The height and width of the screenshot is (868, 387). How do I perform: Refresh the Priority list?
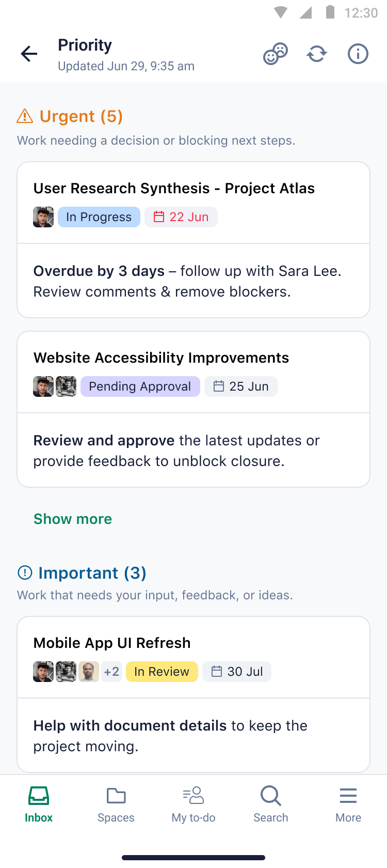317,54
